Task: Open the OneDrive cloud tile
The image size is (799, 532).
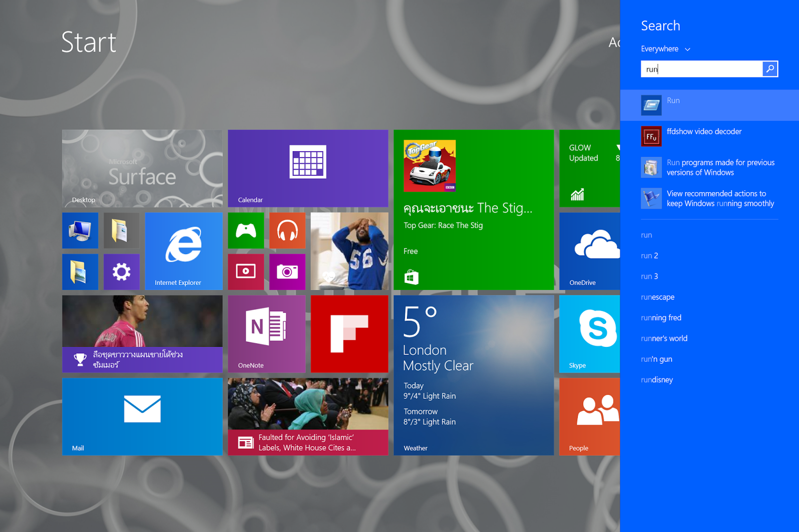Action: click(x=590, y=251)
